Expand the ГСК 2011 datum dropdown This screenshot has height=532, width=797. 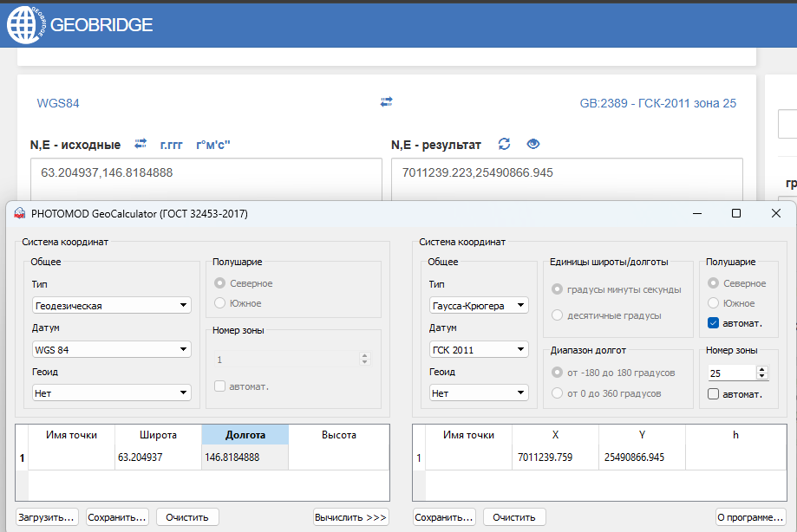tap(479, 349)
